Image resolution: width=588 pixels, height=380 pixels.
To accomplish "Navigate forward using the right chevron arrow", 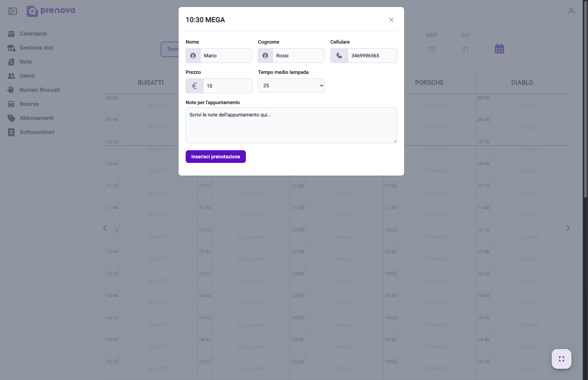I will click(568, 228).
